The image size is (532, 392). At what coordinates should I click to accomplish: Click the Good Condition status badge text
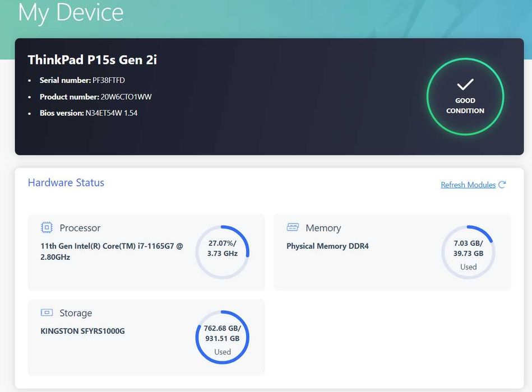(x=465, y=105)
